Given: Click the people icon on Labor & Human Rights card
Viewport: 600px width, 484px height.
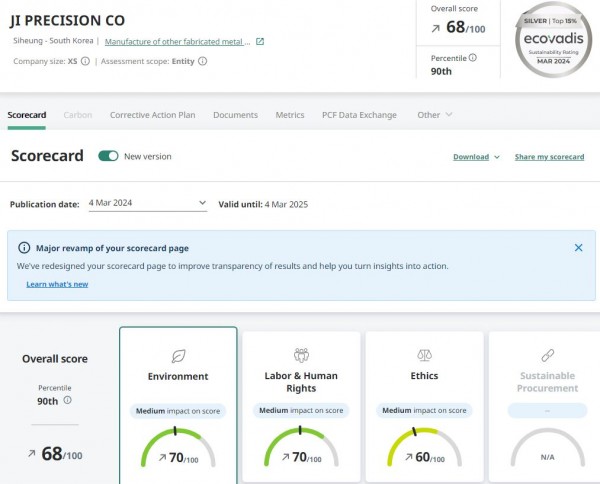Looking at the screenshot, I should 301,355.
